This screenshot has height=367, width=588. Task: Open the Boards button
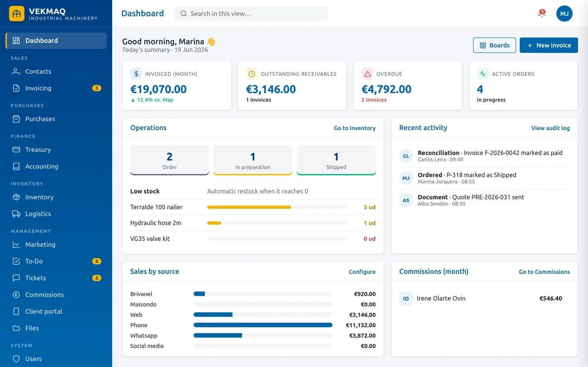[494, 45]
